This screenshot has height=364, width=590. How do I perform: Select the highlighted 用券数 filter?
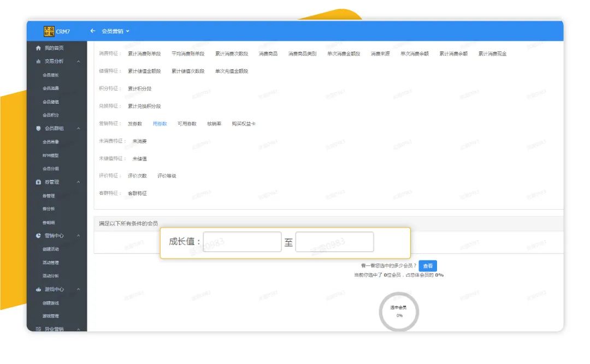160,124
